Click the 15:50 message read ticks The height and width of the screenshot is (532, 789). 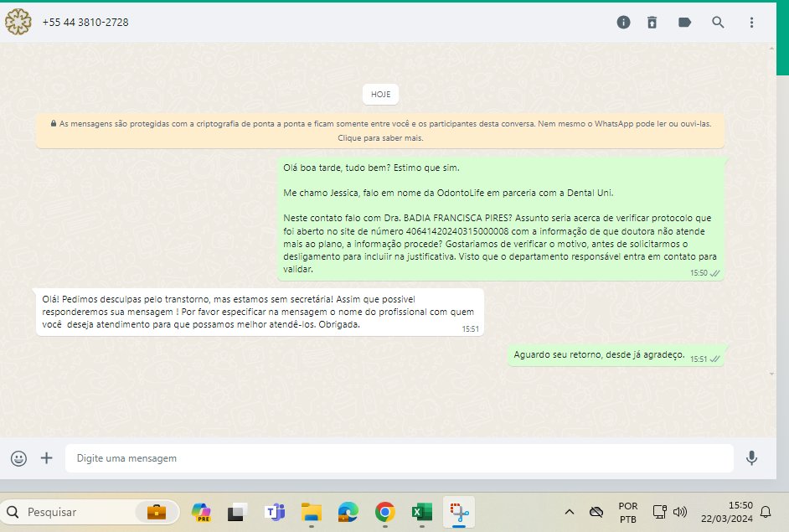click(x=715, y=273)
